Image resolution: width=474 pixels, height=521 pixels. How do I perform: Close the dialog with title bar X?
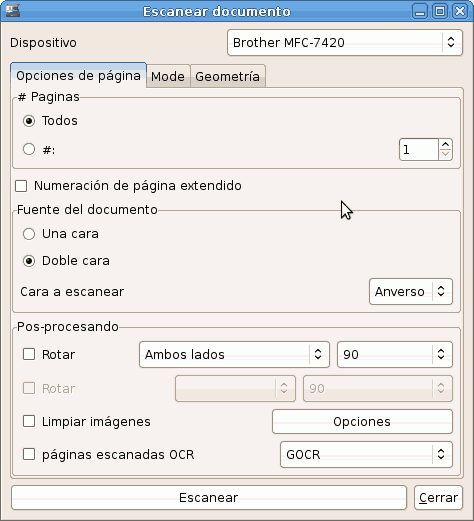[460, 11]
